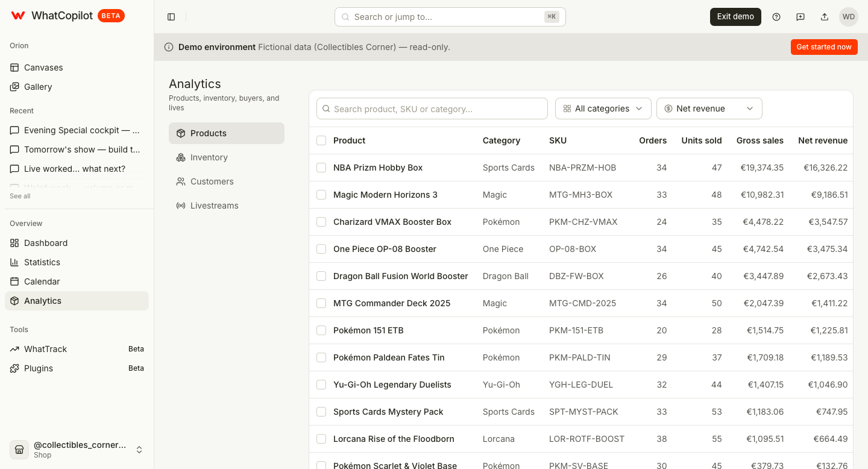Viewport: 868px width, 469px height.
Task: Check the Dragon Ball Fusion World Booster row
Action: point(321,276)
